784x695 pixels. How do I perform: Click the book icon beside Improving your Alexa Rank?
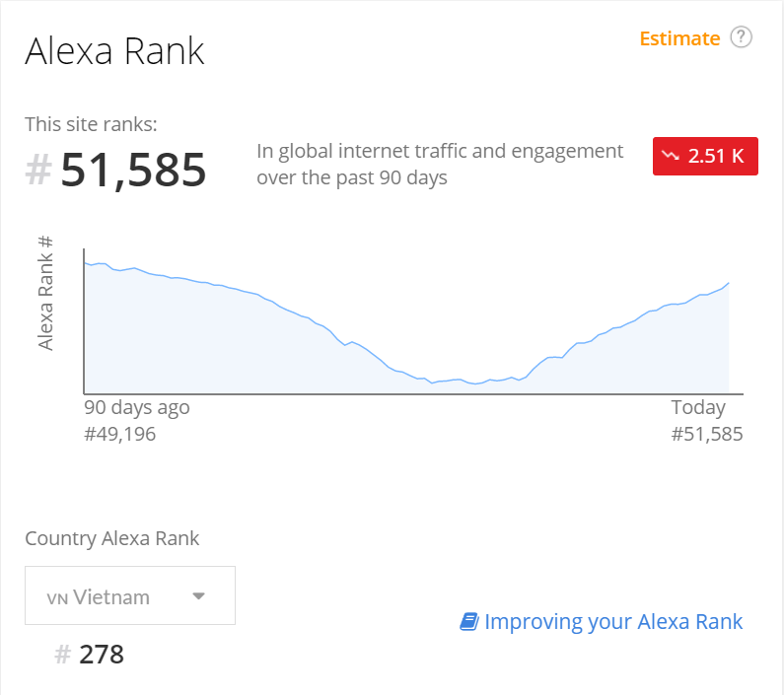469,621
